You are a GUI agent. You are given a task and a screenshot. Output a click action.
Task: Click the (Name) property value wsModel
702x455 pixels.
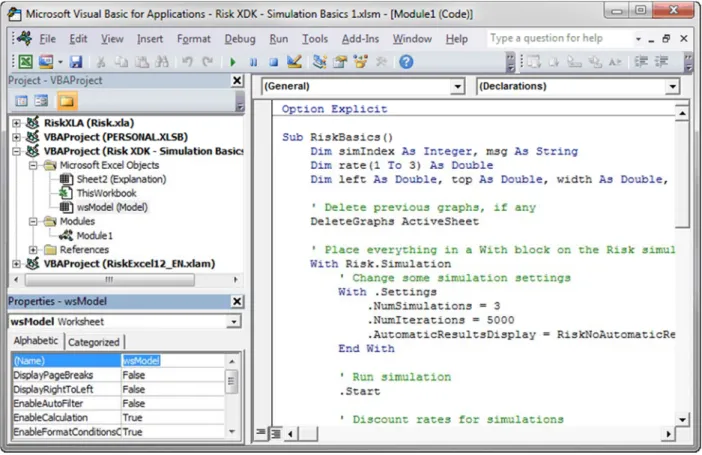click(172, 361)
